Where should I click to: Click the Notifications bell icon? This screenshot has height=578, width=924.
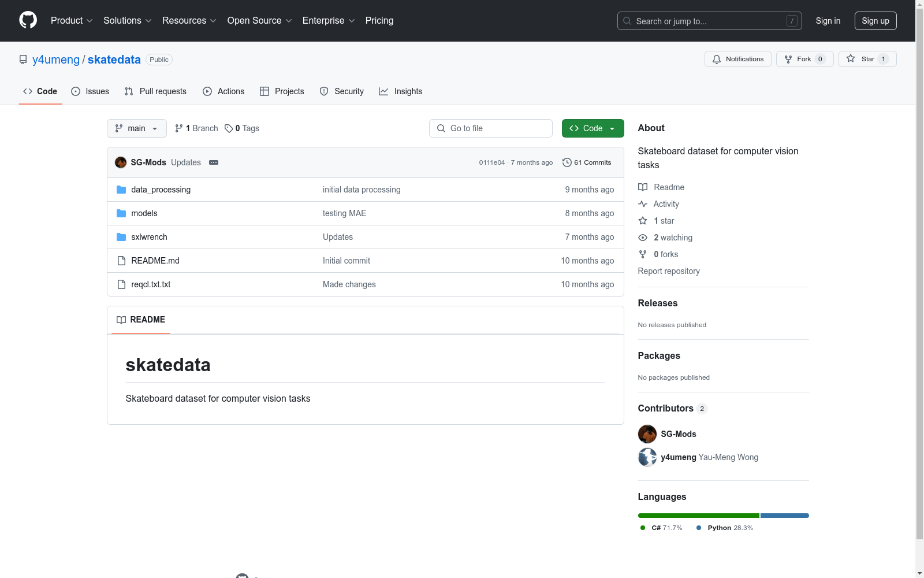pyautogui.click(x=717, y=59)
